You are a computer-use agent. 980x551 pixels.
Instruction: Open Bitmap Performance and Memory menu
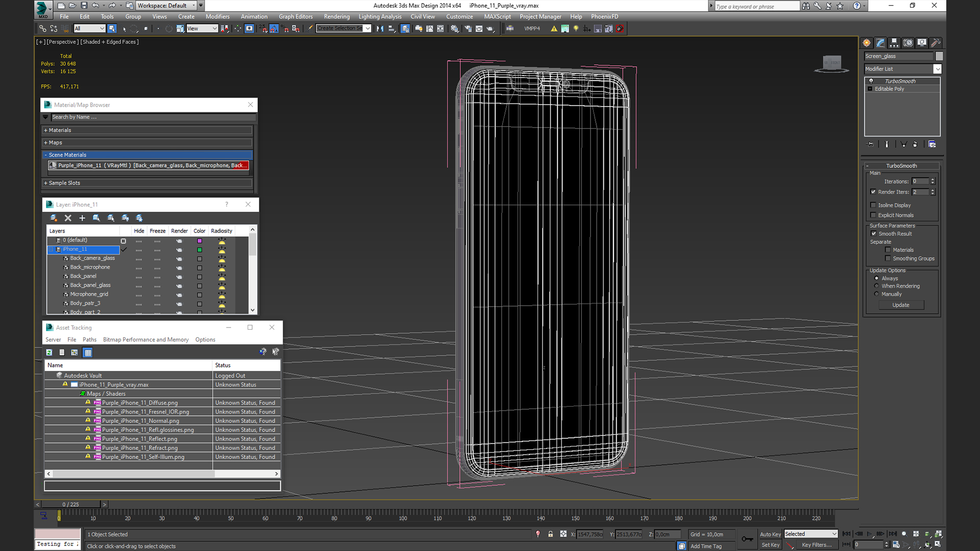pos(145,340)
